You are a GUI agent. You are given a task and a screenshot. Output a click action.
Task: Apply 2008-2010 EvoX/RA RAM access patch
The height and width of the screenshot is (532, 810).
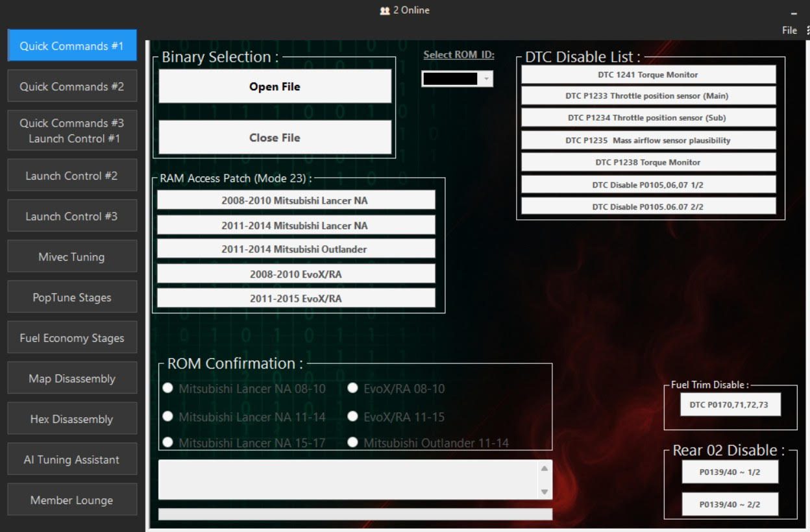296,274
